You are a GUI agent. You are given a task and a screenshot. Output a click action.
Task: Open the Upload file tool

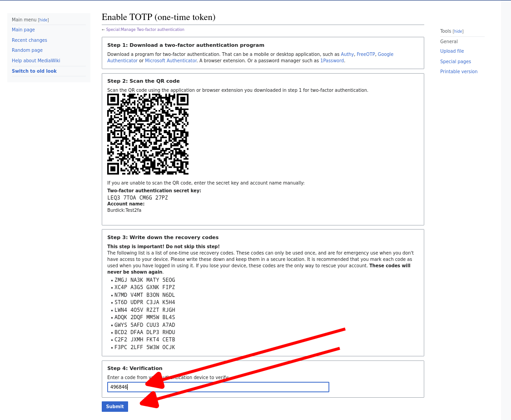click(452, 51)
